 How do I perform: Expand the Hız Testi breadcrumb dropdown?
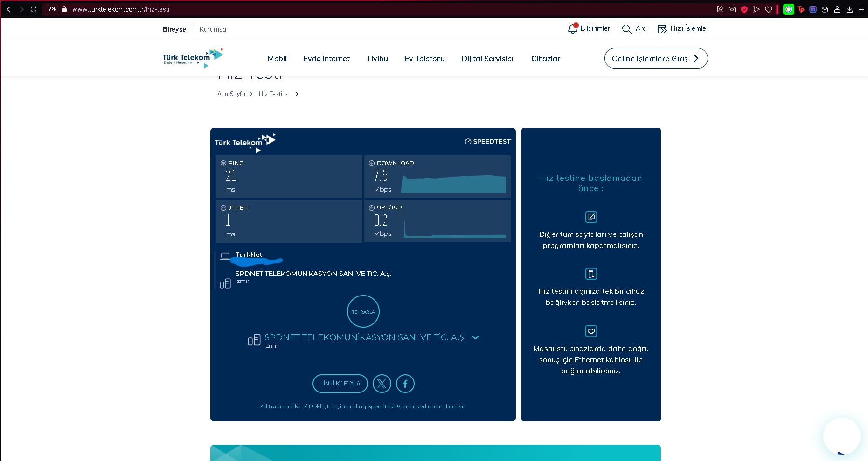click(x=273, y=94)
